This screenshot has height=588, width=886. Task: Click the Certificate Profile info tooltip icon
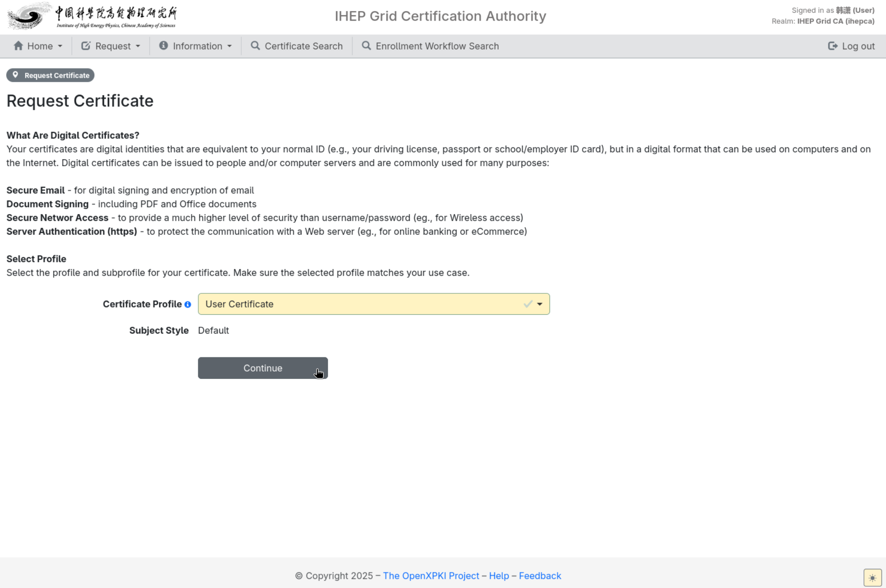(188, 305)
